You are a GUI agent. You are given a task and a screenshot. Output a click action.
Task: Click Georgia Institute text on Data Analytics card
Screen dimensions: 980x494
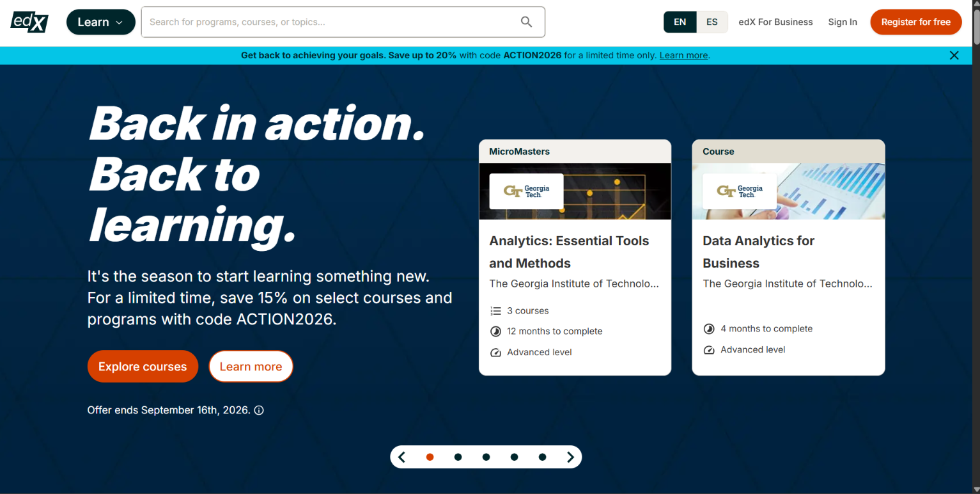788,283
